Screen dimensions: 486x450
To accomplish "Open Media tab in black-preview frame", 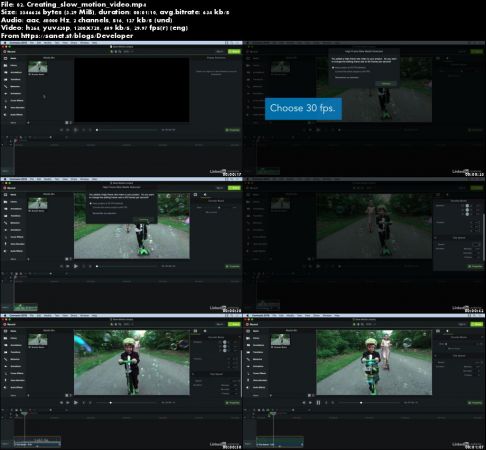I will pos(10,58).
